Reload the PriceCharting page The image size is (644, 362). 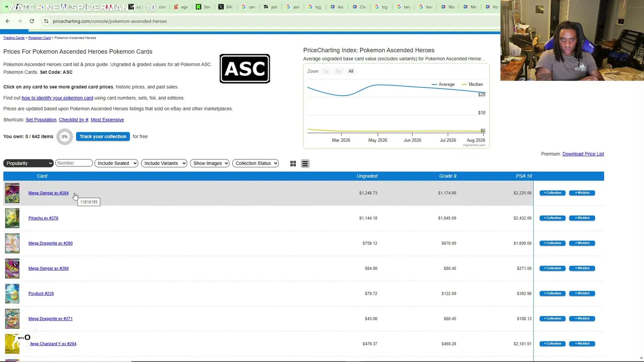(32, 21)
